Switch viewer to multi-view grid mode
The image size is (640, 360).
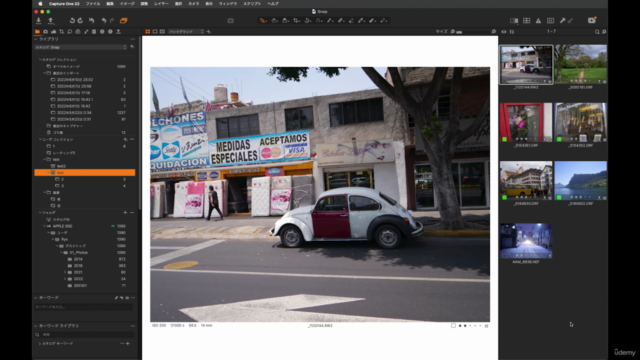[148, 31]
